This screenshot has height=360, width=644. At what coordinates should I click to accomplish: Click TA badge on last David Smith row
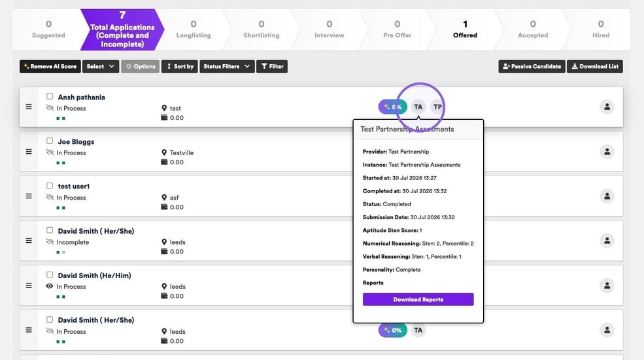(418, 330)
